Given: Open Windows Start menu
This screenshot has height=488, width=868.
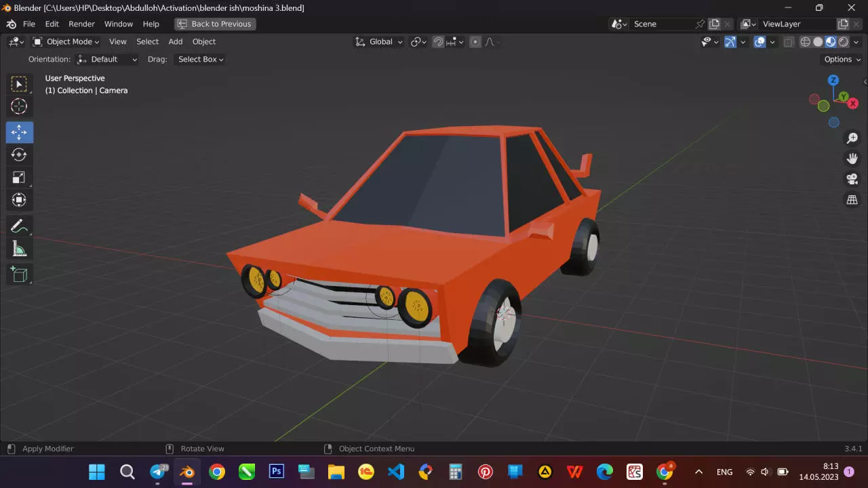Looking at the screenshot, I should pyautogui.click(x=97, y=471).
